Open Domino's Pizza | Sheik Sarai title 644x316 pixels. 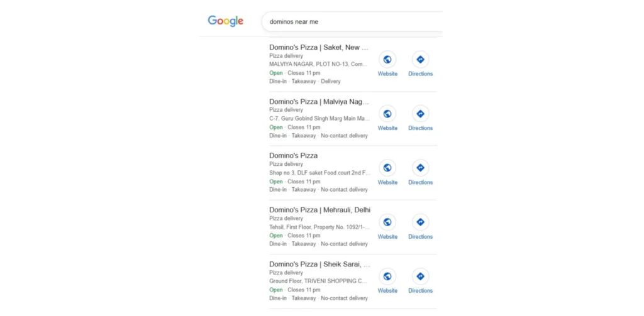(319, 264)
